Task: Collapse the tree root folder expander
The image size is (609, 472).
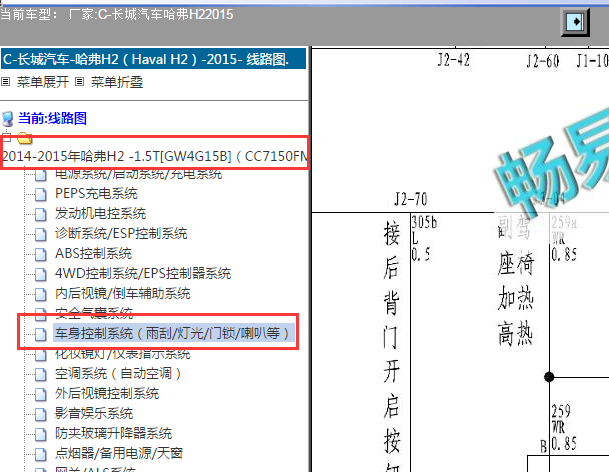Action: 6,137
